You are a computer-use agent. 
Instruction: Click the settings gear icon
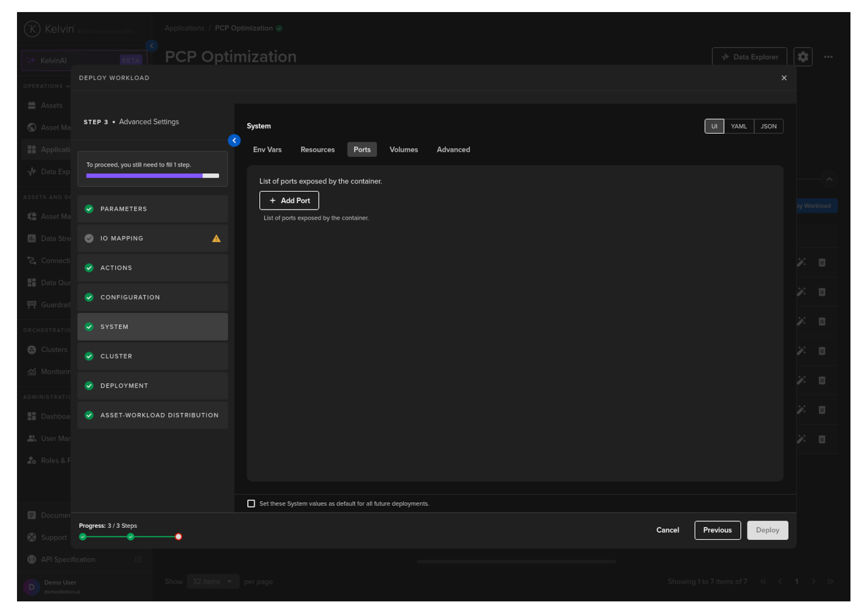point(803,57)
